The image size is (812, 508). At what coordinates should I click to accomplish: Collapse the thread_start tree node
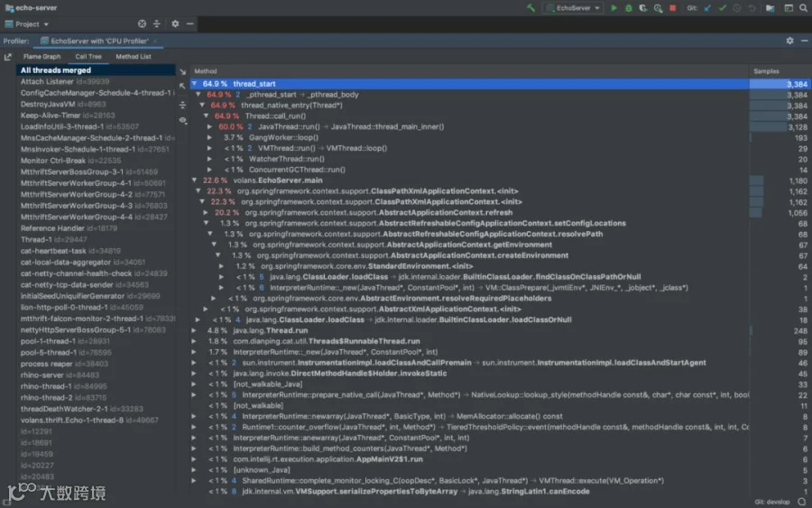[195, 83]
